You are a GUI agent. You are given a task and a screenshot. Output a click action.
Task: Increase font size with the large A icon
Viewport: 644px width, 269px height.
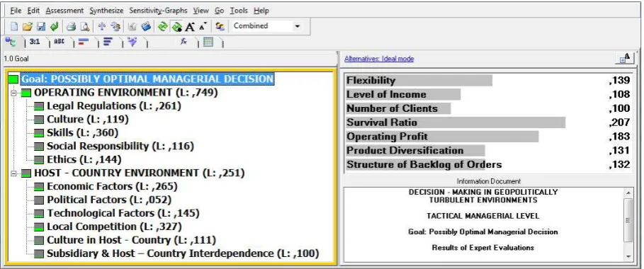click(190, 26)
